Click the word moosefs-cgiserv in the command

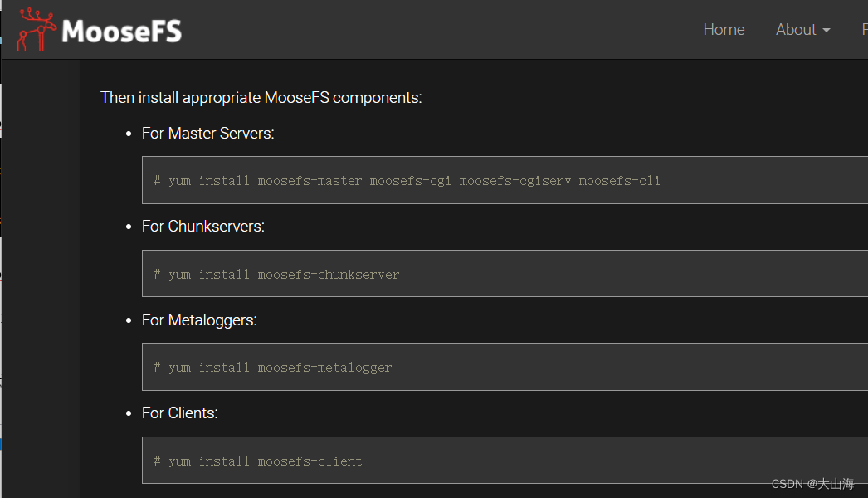click(x=514, y=180)
